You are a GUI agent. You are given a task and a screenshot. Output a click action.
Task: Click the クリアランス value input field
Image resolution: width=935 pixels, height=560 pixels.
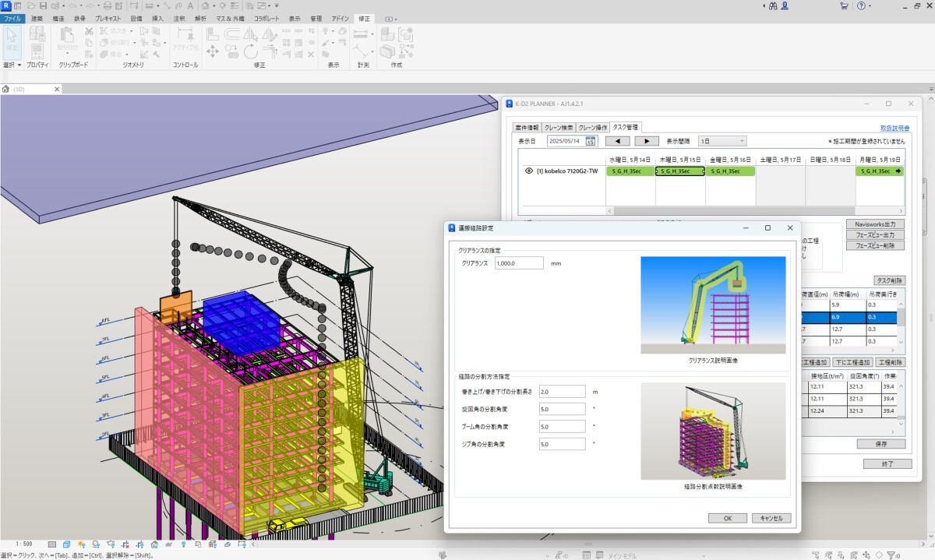(x=518, y=263)
